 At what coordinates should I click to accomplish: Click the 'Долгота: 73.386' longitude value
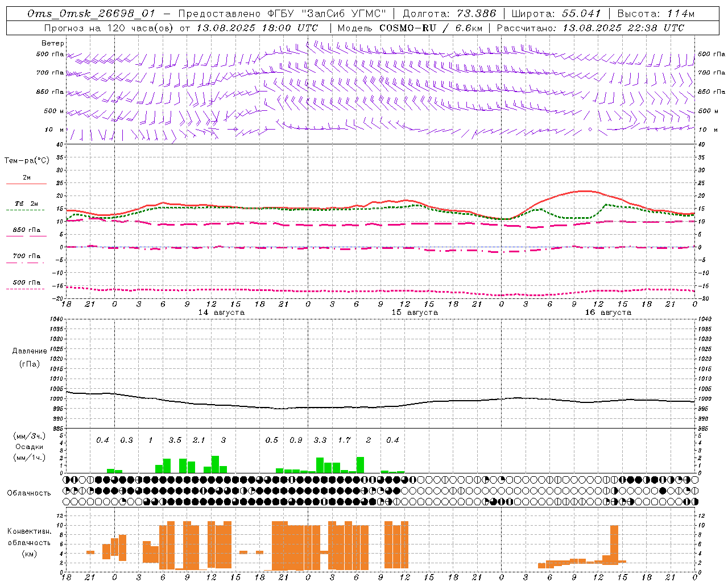click(x=449, y=14)
